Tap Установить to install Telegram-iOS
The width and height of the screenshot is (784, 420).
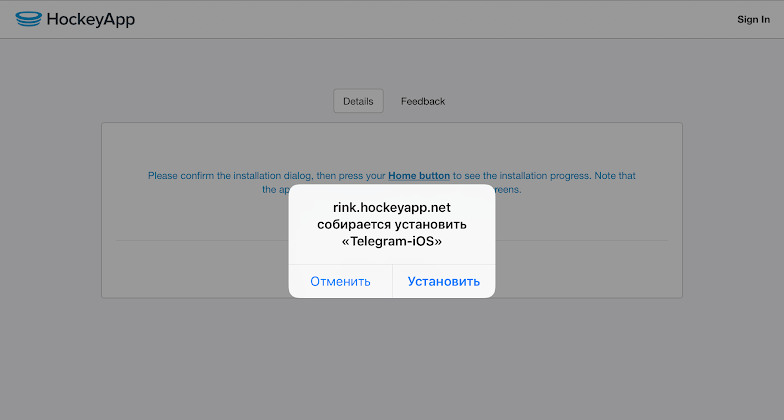[x=444, y=282]
